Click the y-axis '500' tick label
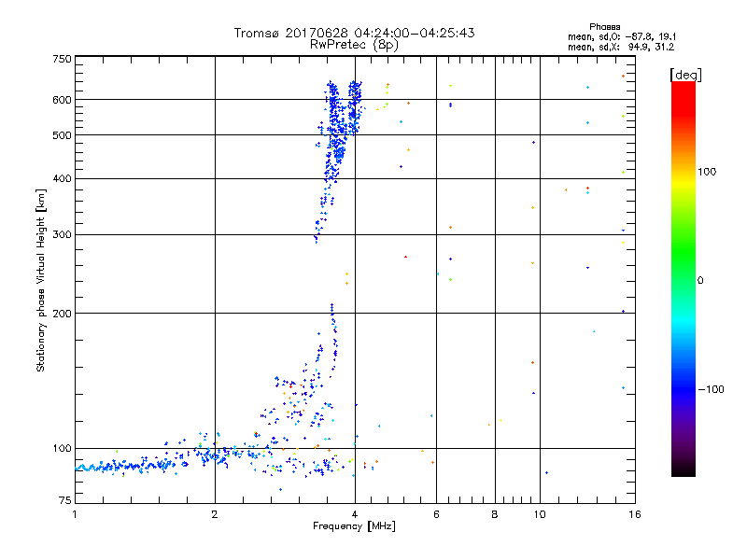Screen dimensions: 747x560 (62, 135)
